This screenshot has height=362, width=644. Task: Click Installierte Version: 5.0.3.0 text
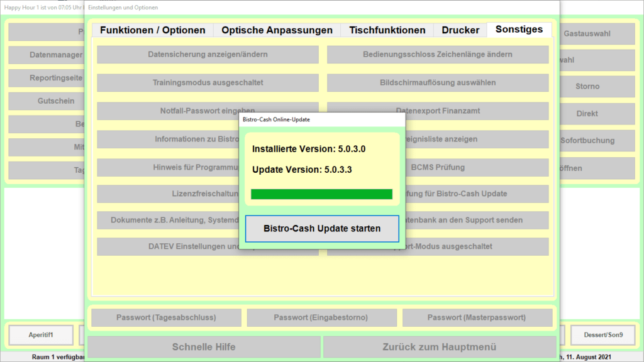(309, 149)
